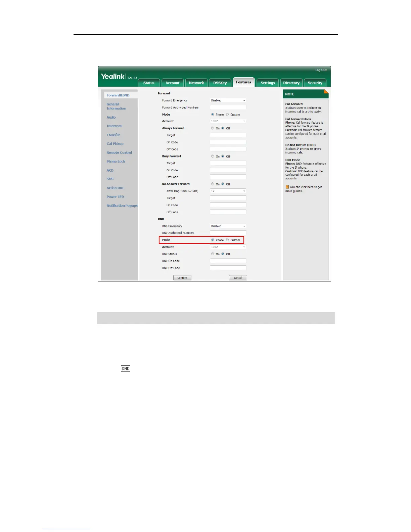The image size is (411, 532).
Task: Open Action URL in the sidebar
Action: tap(115, 188)
